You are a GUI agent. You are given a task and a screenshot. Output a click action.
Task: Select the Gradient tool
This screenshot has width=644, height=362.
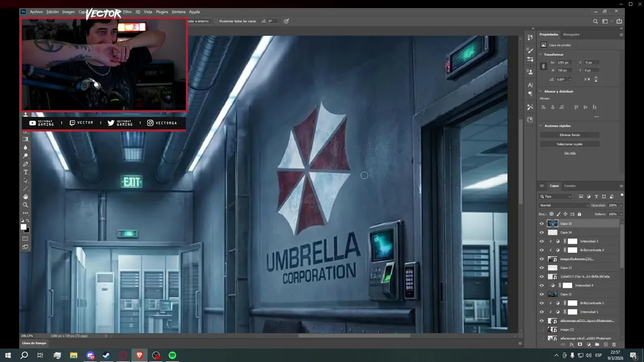tap(26, 139)
